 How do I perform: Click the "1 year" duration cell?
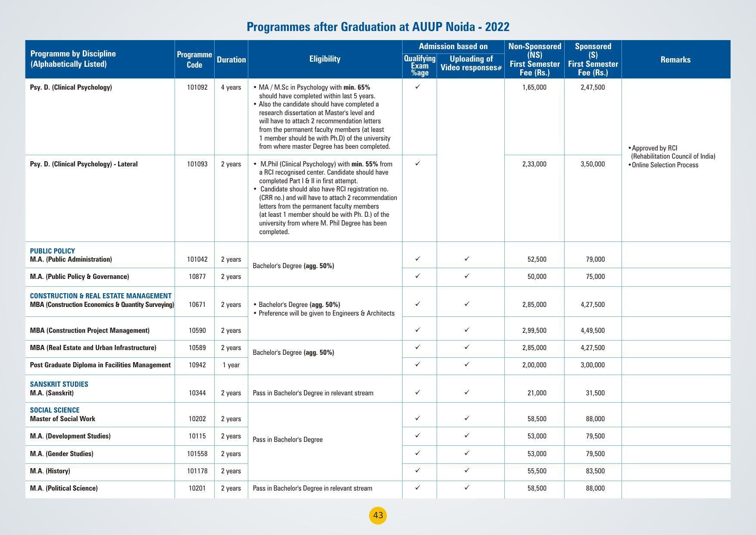231,365
